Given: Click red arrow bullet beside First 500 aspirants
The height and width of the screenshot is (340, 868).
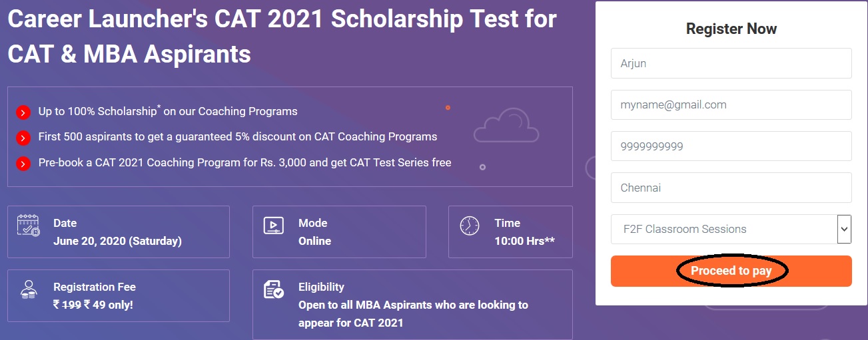Looking at the screenshot, I should pyautogui.click(x=23, y=138).
